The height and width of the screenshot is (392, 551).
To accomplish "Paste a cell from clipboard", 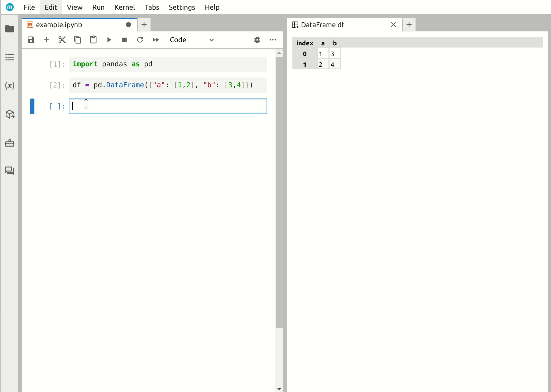I will [93, 40].
